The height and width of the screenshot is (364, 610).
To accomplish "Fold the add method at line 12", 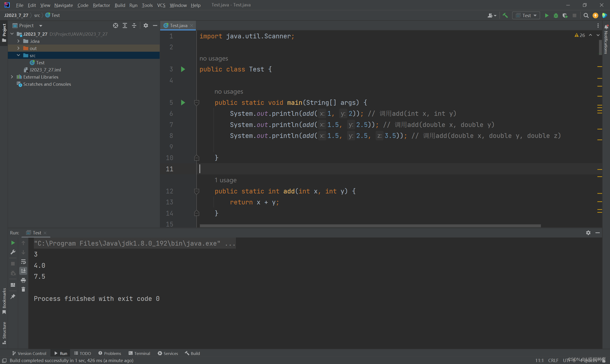I will pyautogui.click(x=197, y=191).
